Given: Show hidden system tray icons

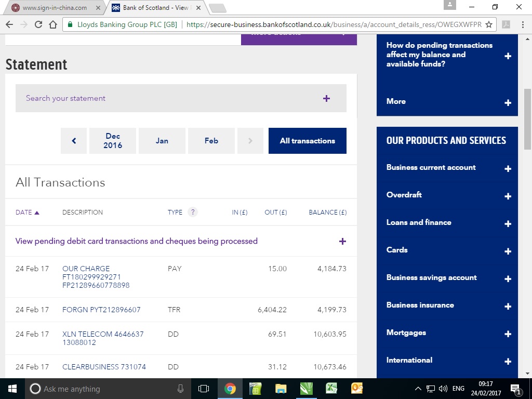Looking at the screenshot, I should (x=418, y=389).
